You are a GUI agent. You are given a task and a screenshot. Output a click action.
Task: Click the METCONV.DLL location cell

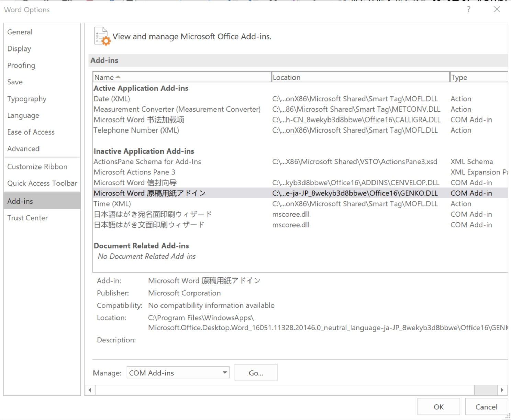pyautogui.click(x=356, y=109)
